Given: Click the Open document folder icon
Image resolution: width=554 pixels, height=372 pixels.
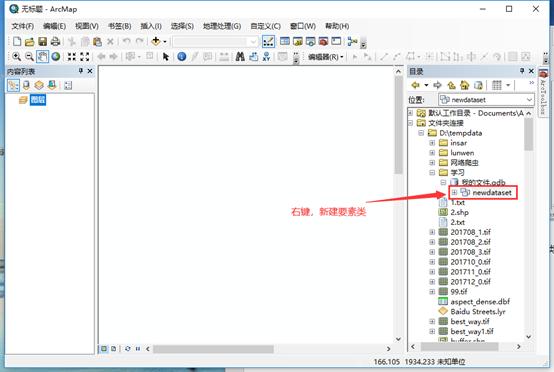Looking at the screenshot, I should point(30,42).
